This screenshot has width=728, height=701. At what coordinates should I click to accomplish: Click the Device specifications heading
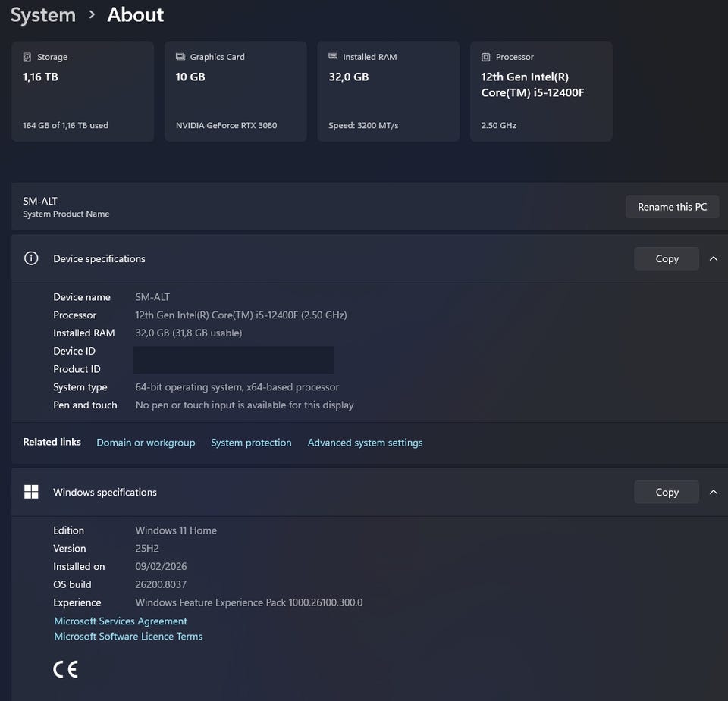tap(99, 259)
